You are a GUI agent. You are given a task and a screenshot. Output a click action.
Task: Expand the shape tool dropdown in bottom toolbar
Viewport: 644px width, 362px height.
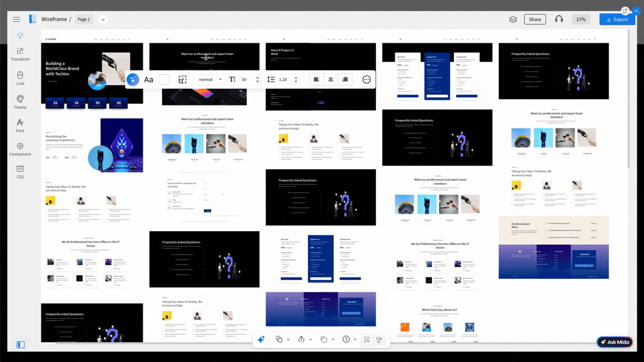click(288, 339)
